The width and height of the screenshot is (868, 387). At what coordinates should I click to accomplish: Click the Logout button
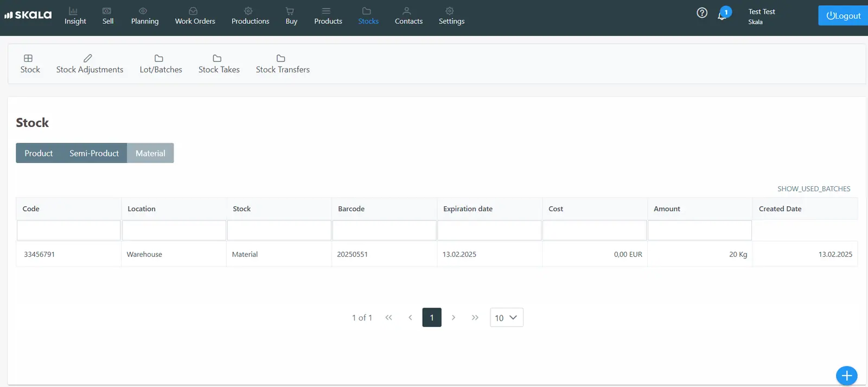[843, 16]
